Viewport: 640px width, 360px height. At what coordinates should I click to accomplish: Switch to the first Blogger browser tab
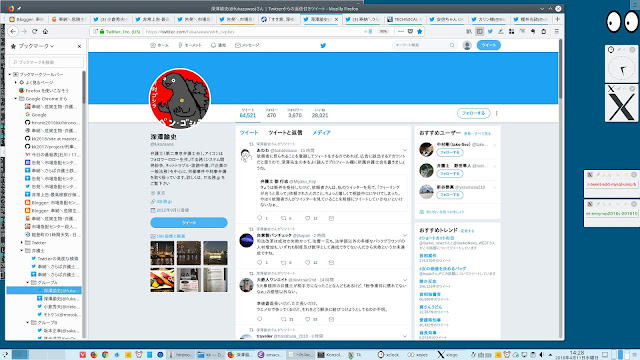click(x=27, y=19)
